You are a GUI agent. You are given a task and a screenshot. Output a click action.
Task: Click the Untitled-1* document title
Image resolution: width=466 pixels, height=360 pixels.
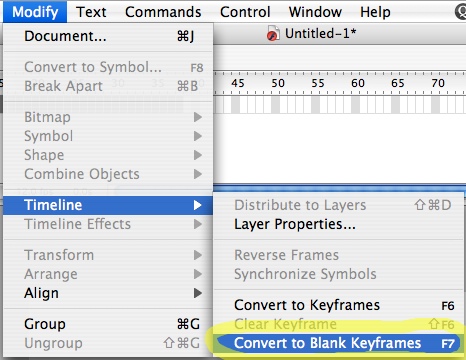[320, 34]
